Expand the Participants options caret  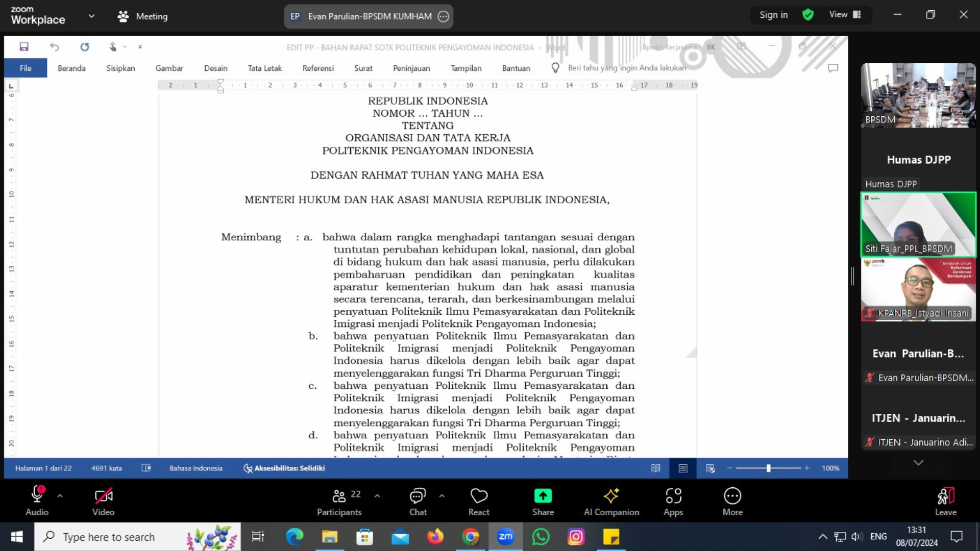[377, 495]
